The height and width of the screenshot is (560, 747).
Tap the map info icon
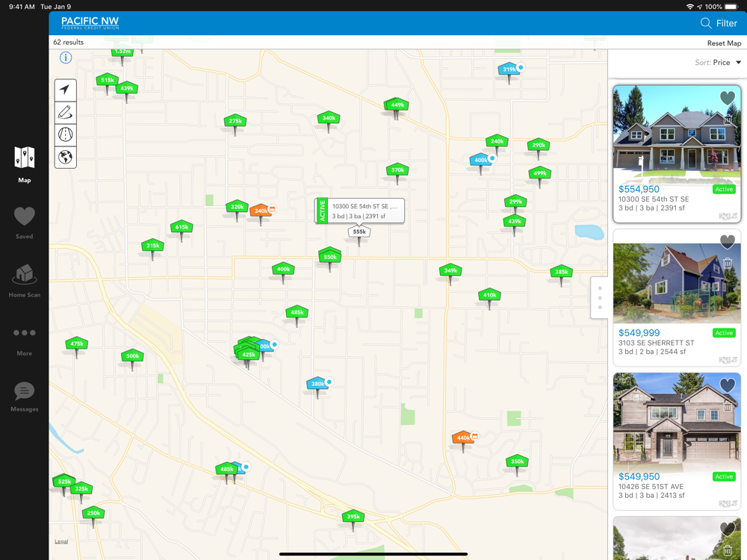coord(66,57)
